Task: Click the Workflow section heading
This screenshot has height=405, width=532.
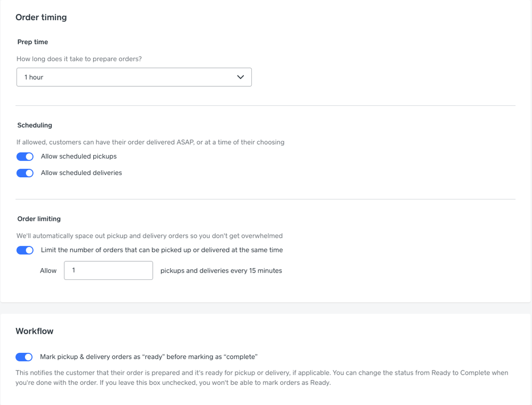Action: (x=35, y=331)
